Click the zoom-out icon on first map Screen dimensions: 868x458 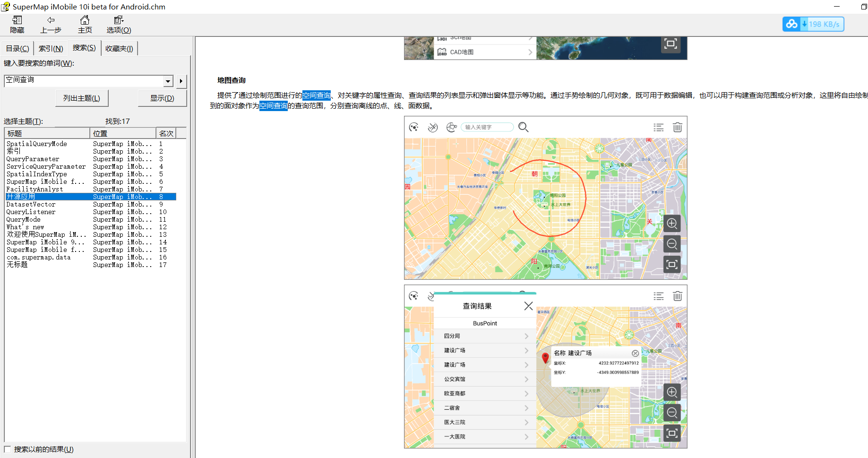(x=672, y=244)
